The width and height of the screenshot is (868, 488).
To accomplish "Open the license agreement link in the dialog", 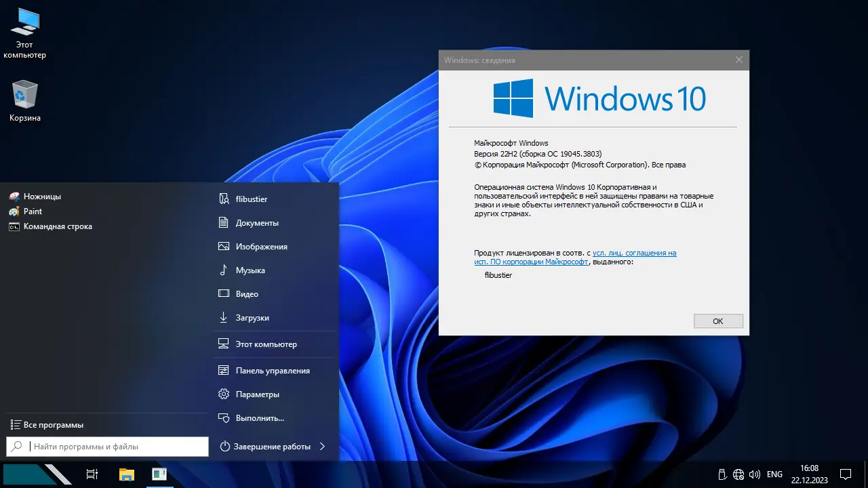I will point(575,257).
